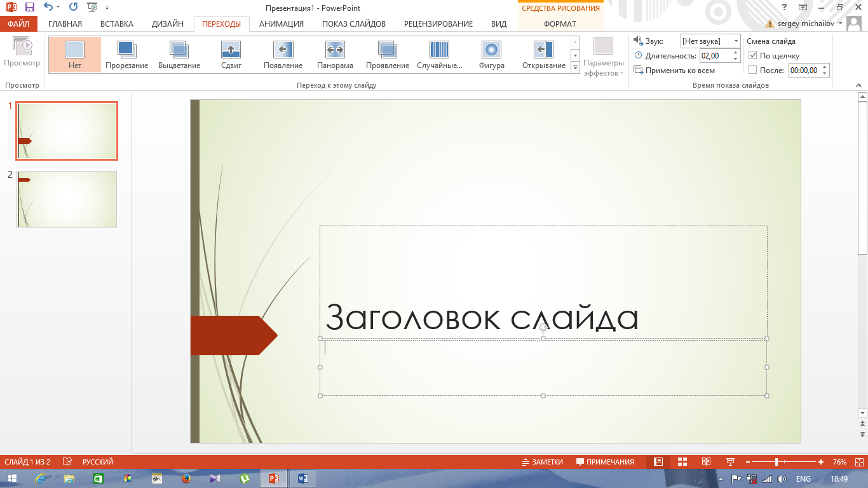
Task: Open Visual Studio from the taskbar
Action: click(215, 478)
